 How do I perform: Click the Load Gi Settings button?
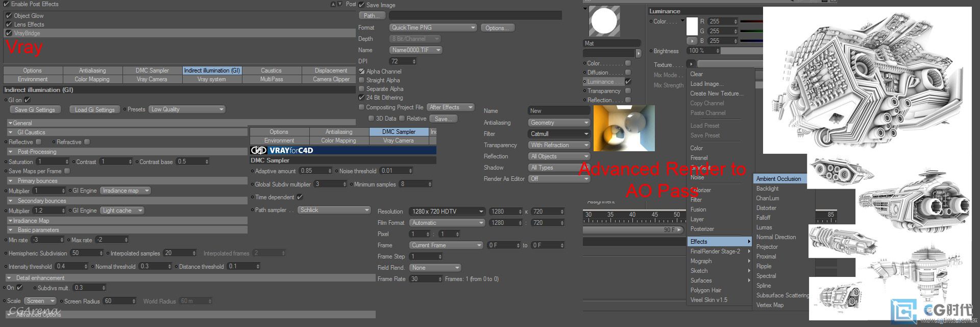click(x=95, y=110)
